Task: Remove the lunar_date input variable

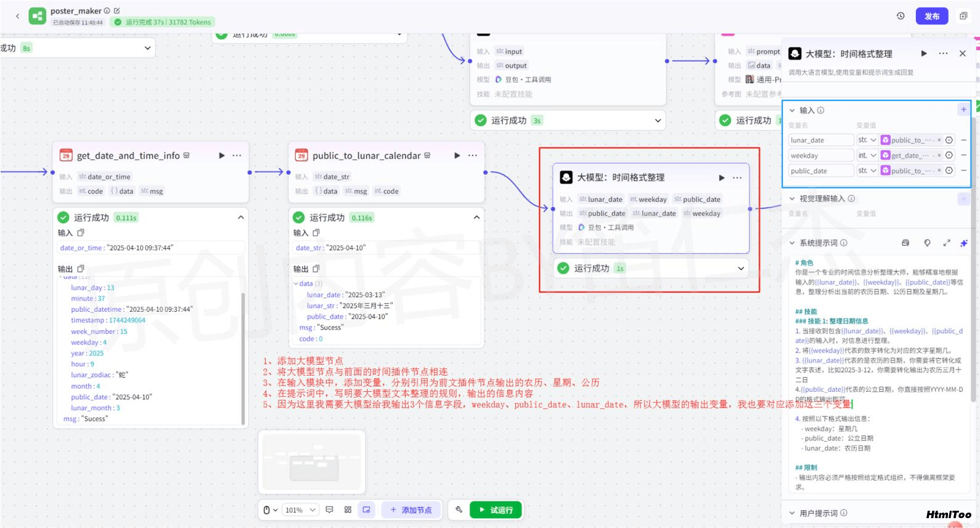Action: [964, 140]
